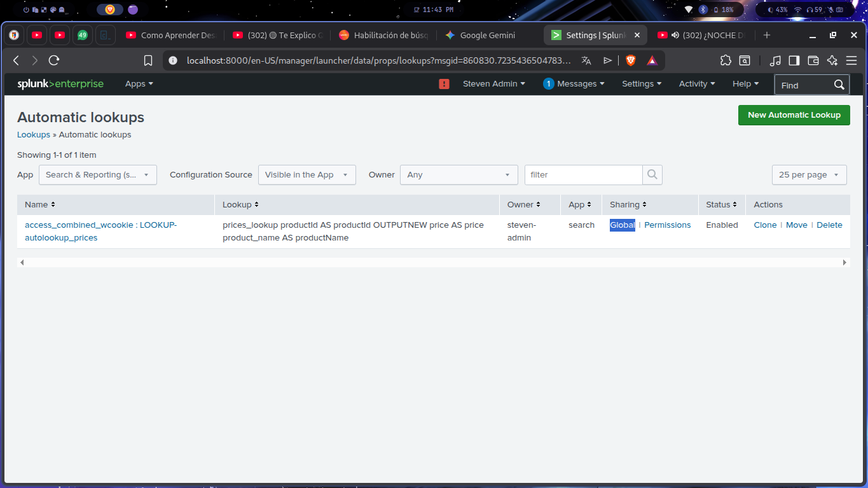868x488 pixels.
Task: Click the magnifier in Splunk's Find bar
Action: 839,84
